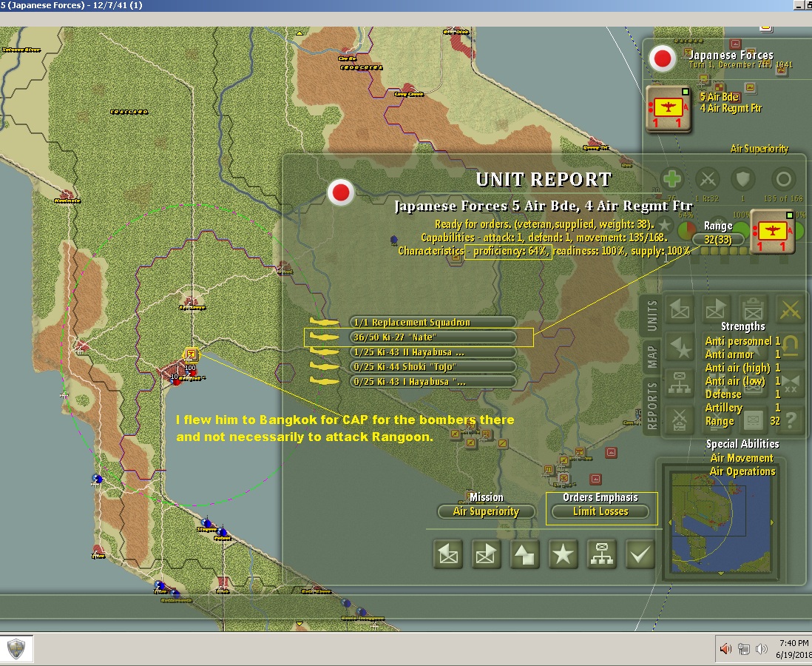Click the green plus health icon
812x666 pixels.
(671, 180)
